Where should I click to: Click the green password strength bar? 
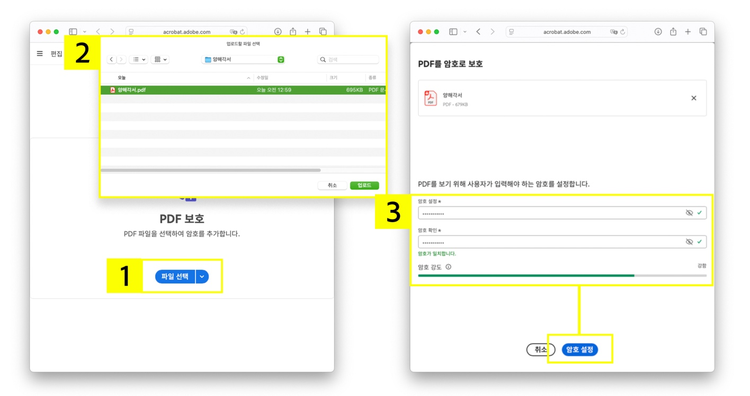coord(526,275)
